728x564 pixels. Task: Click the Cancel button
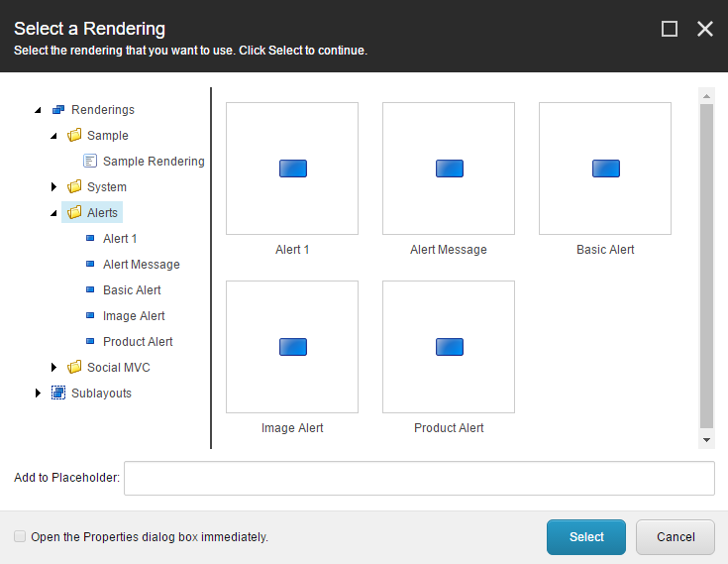click(x=676, y=537)
